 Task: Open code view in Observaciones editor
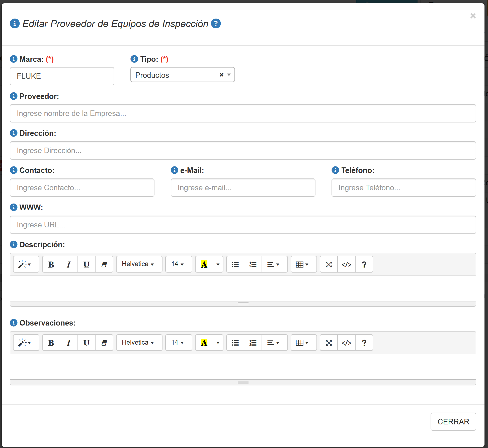pyautogui.click(x=346, y=343)
